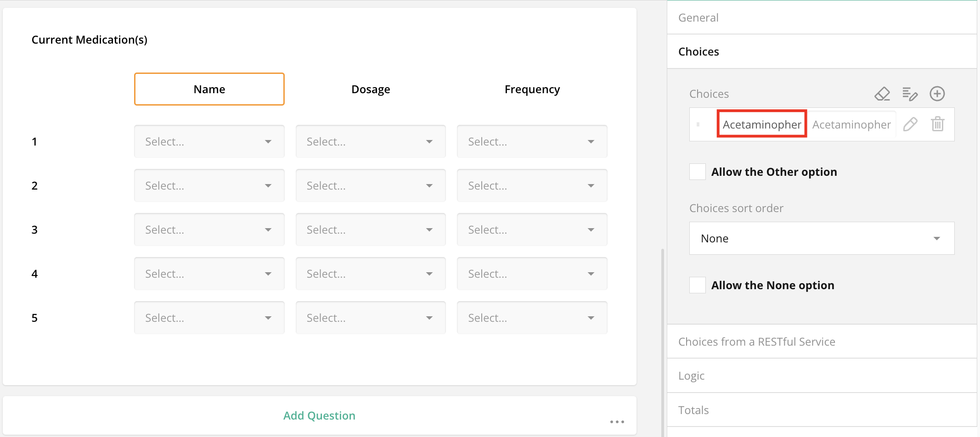Select the Dosage column header

pos(370,89)
